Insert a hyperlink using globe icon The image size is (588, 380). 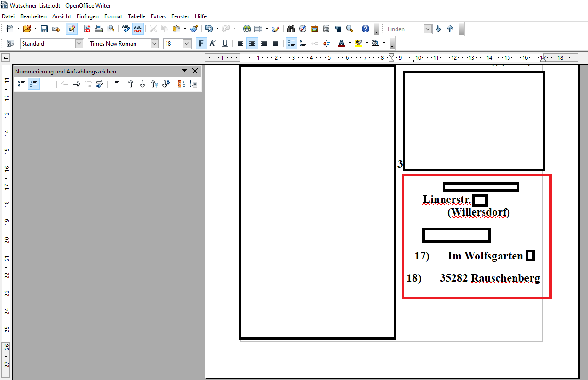(x=247, y=29)
